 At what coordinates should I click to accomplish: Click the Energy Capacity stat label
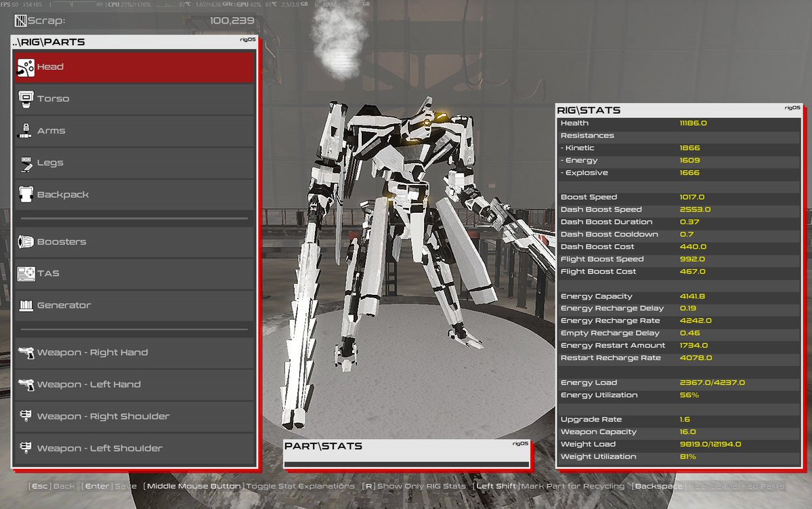[597, 296]
